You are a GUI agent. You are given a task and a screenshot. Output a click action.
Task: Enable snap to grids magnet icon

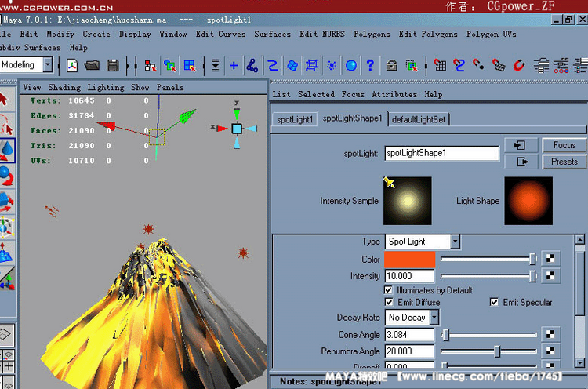click(x=440, y=66)
